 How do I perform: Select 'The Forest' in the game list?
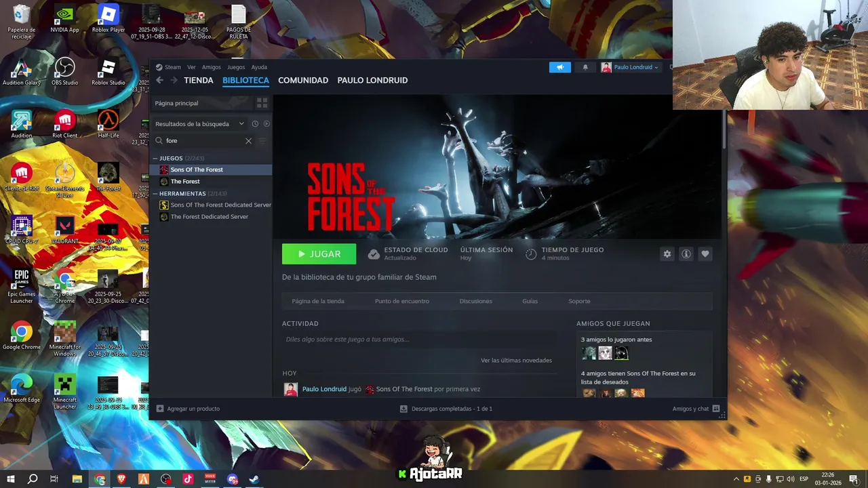(185, 182)
